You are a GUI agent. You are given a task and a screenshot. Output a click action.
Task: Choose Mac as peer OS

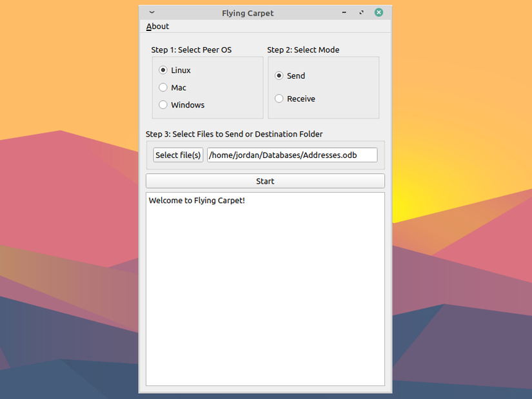[x=172, y=88]
